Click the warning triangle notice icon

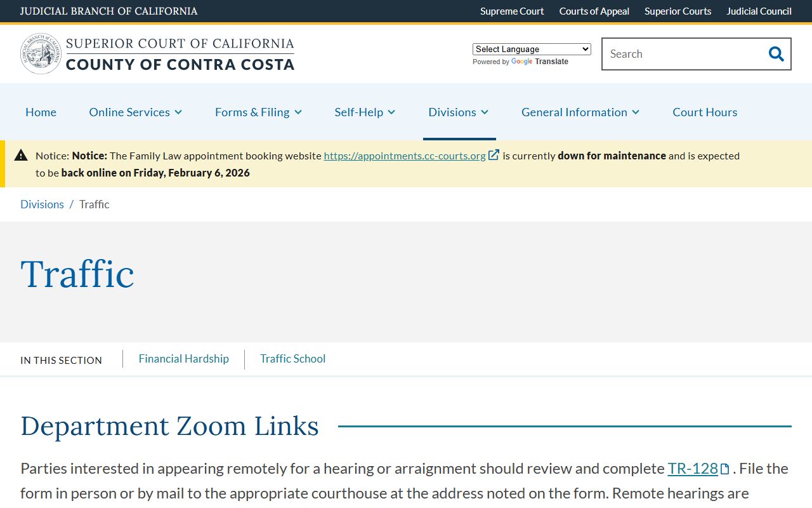[x=21, y=155]
